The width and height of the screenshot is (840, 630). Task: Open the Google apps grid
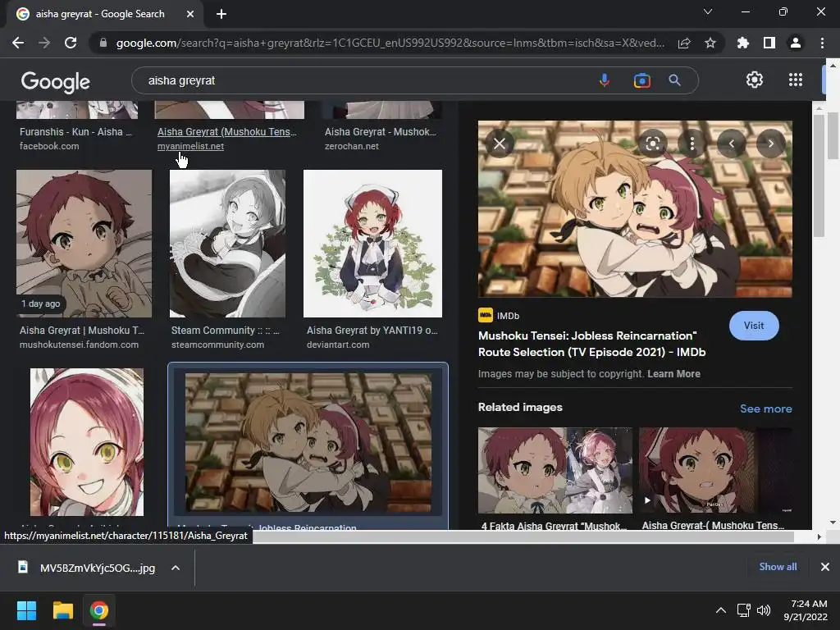coord(796,80)
